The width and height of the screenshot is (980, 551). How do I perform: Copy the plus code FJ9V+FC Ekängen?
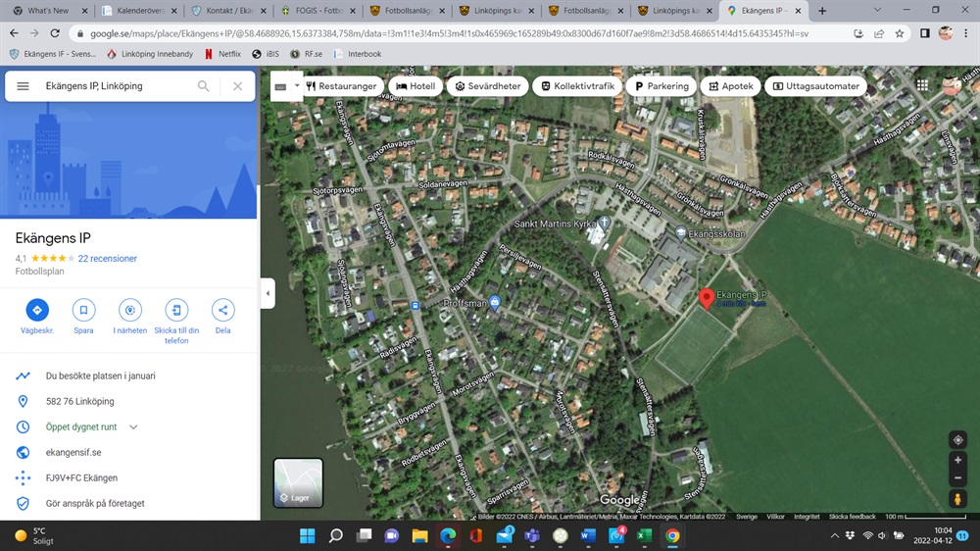81,477
